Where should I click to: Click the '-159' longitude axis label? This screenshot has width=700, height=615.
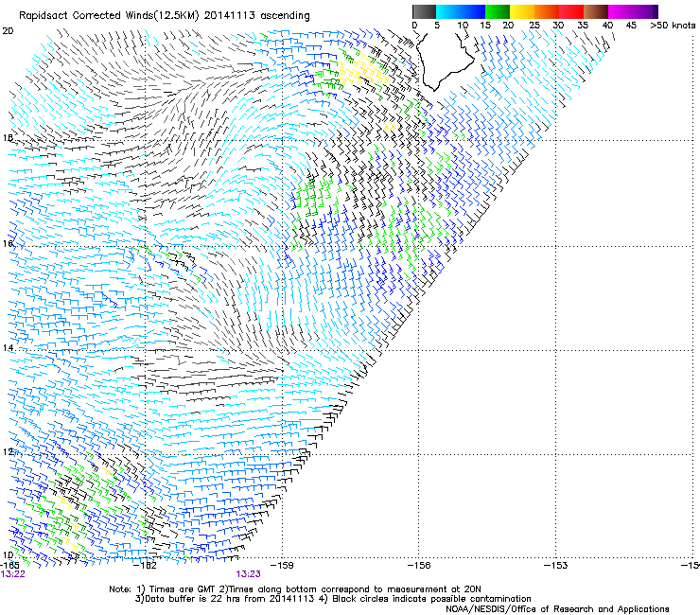pyautogui.click(x=282, y=566)
